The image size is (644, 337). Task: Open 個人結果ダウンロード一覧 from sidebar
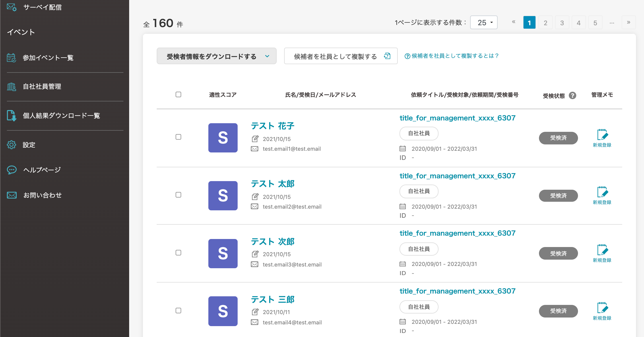pos(61,116)
